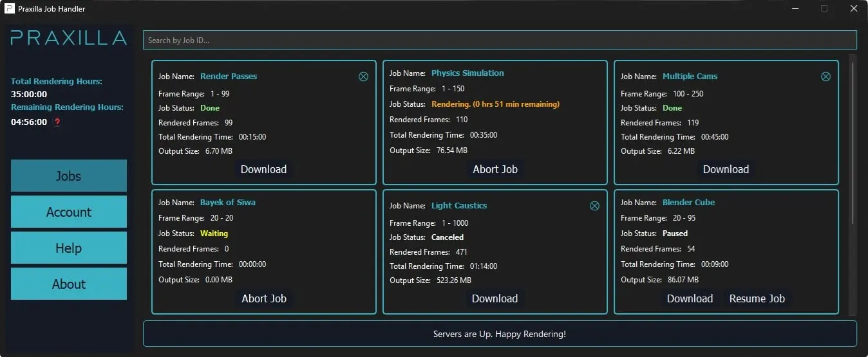Viewport: 868px width, 357px height.
Task: Download the Blender Cube output
Action: (x=690, y=299)
